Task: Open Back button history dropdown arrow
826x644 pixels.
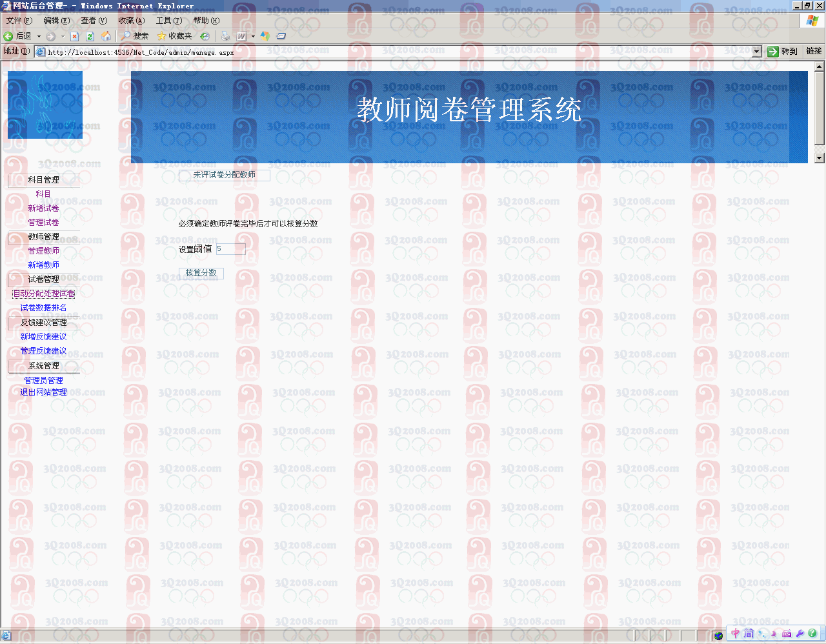Action: pyautogui.click(x=39, y=36)
